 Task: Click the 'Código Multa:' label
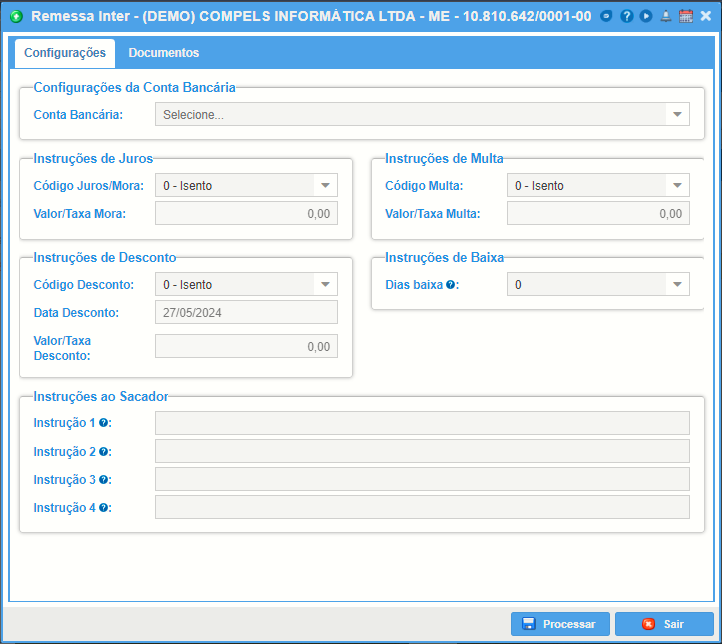pos(424,186)
